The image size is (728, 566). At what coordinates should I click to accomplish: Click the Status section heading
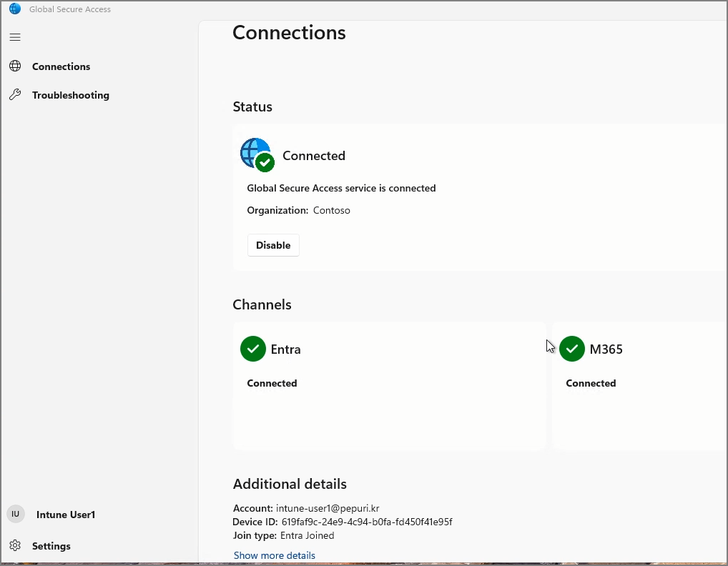(x=252, y=106)
